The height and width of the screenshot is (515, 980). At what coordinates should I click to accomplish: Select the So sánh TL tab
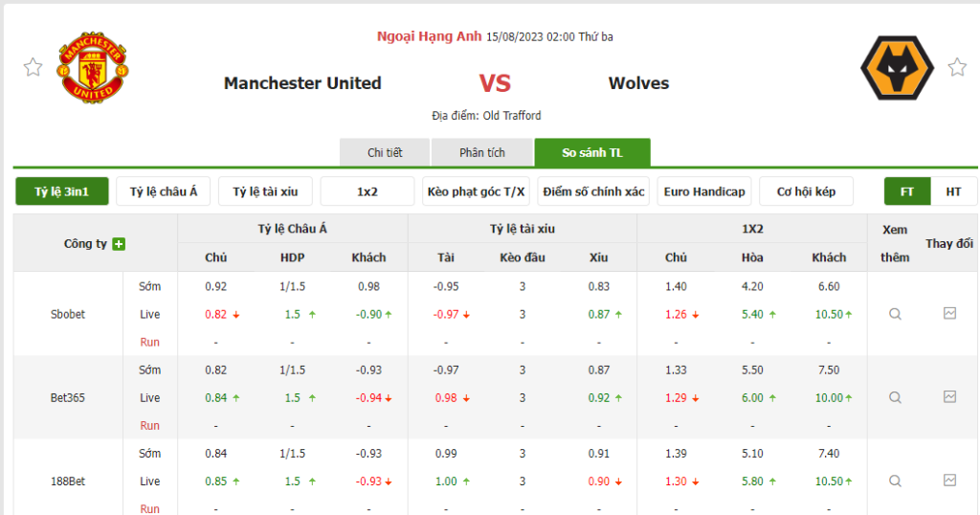click(592, 153)
